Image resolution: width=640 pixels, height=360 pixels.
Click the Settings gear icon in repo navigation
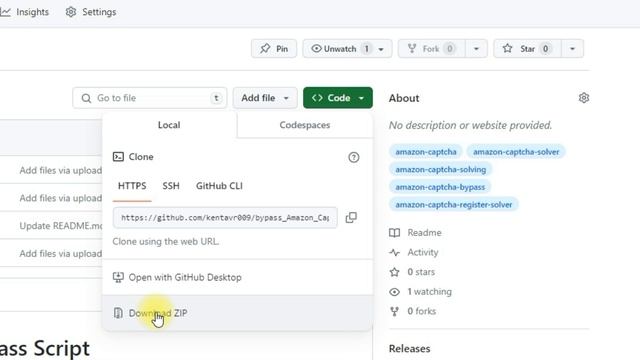(71, 12)
